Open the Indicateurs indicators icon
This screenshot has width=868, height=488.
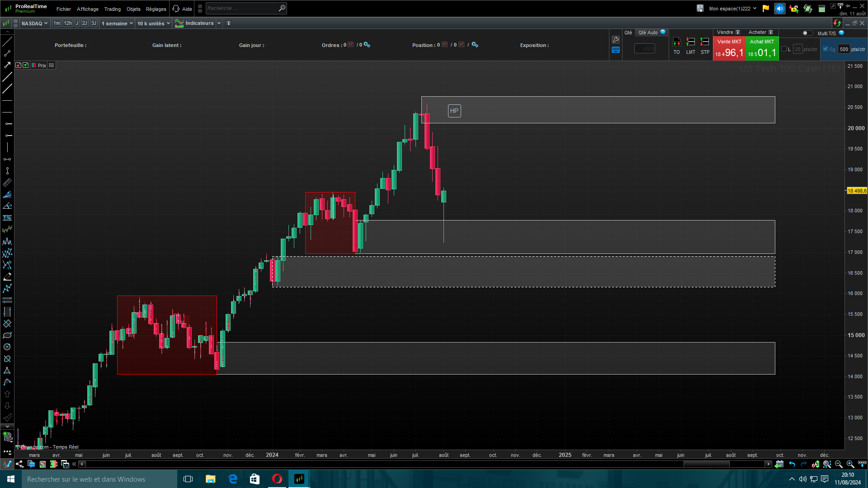point(179,23)
